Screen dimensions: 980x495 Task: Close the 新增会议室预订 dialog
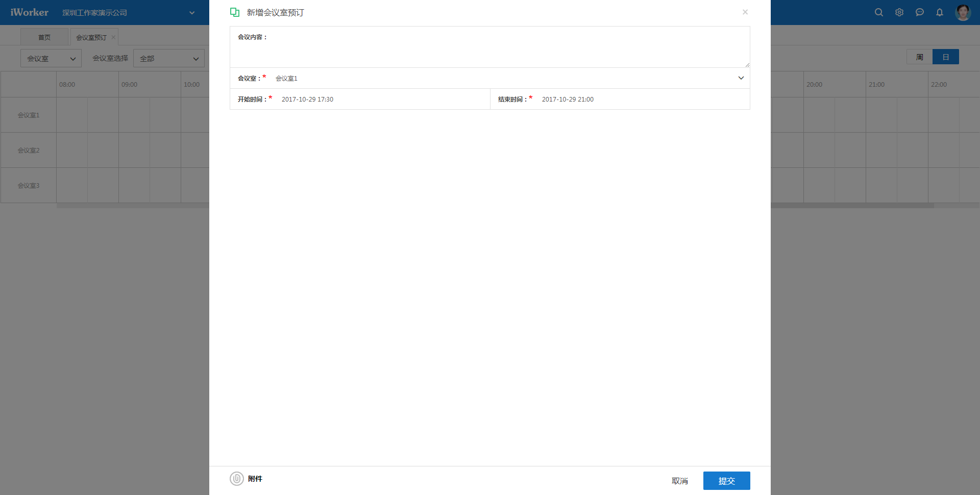pyautogui.click(x=745, y=12)
